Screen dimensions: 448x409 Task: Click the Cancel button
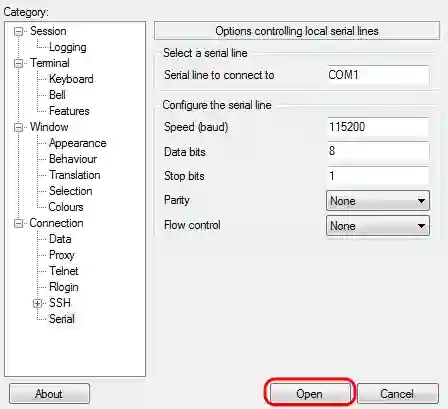click(397, 394)
